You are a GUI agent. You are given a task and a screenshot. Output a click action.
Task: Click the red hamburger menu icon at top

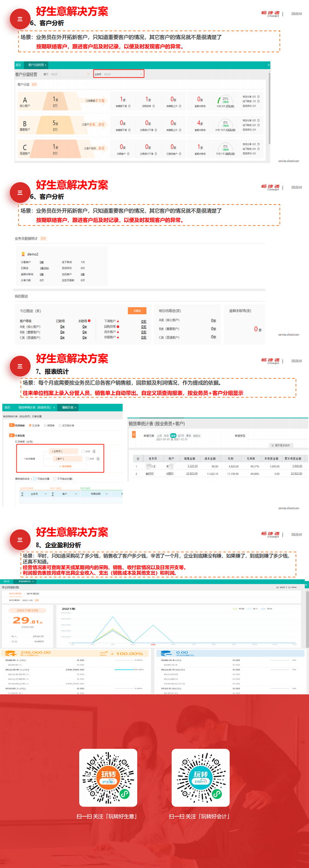20,19
